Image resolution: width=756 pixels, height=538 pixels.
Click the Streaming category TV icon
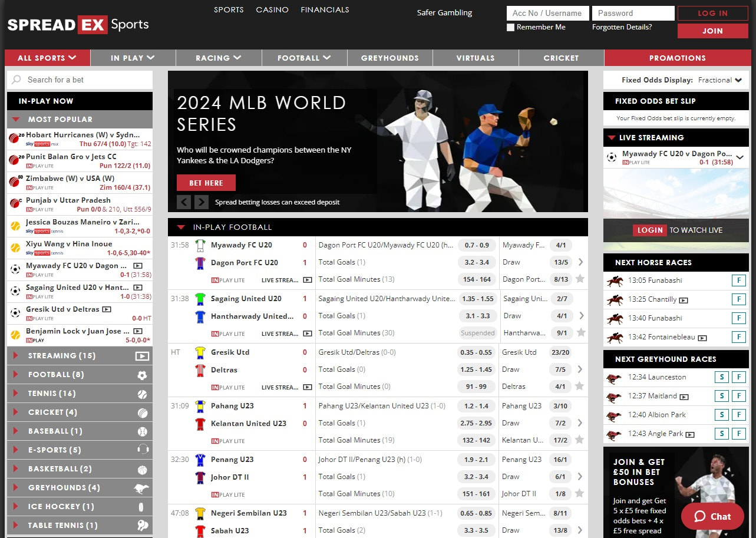[142, 356]
